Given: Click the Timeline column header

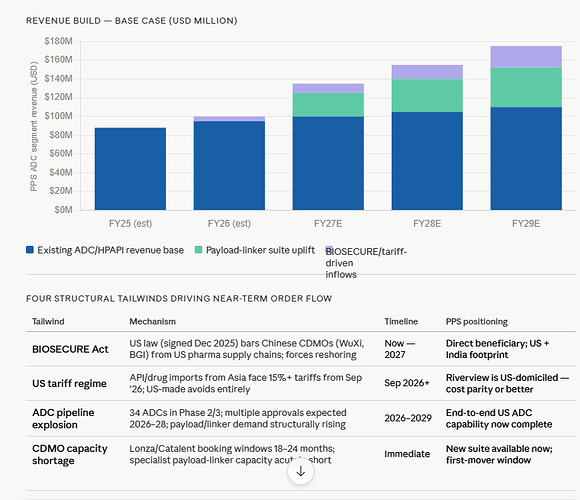Looking at the screenshot, I should click(401, 321).
